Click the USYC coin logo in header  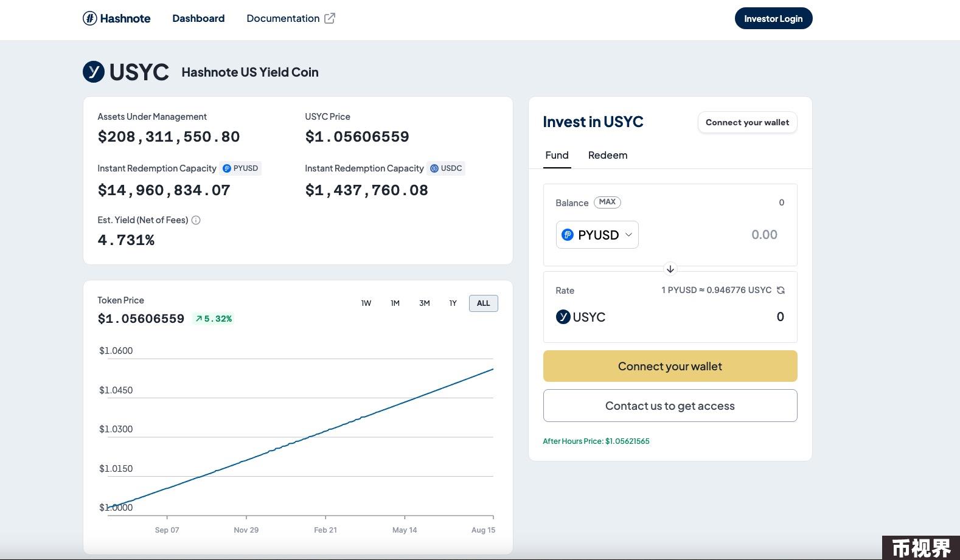pyautogui.click(x=93, y=72)
